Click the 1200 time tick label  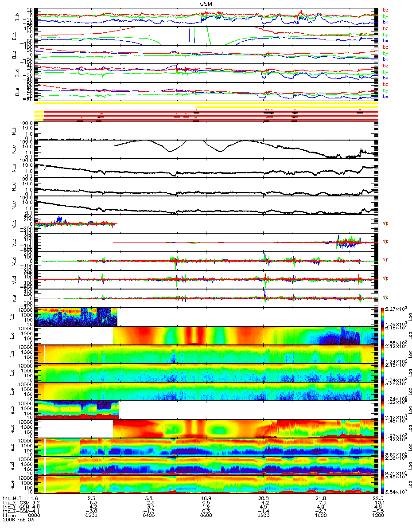(378, 516)
